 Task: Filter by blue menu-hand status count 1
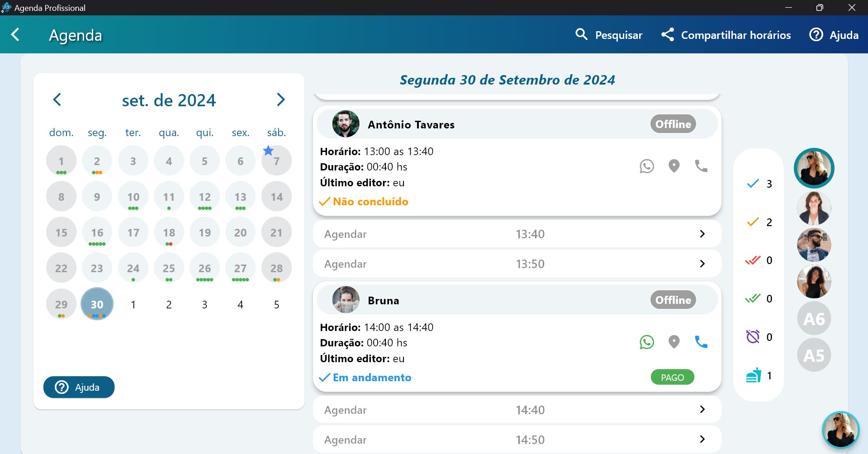pyautogui.click(x=759, y=375)
